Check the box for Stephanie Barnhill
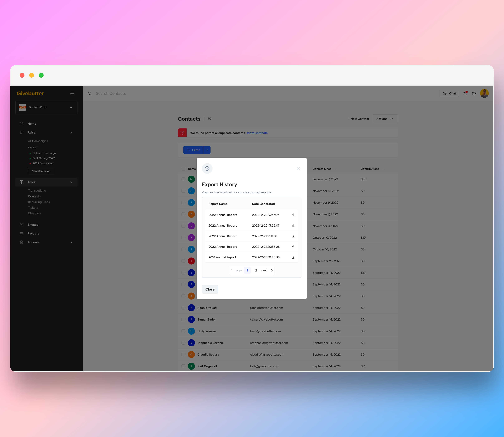This screenshot has height=437, width=504. click(183, 343)
